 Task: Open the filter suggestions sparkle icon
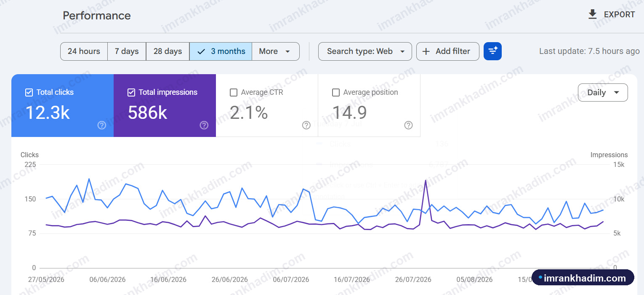coord(492,51)
